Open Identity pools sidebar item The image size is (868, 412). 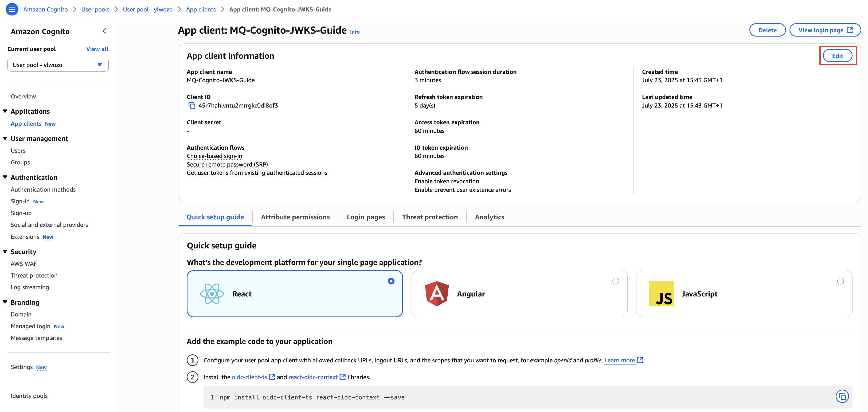29,396
